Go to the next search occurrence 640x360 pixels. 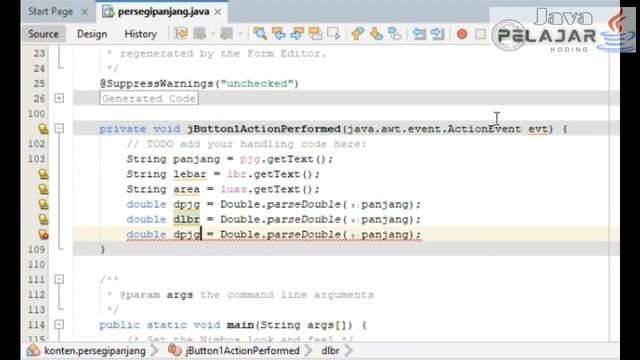pyautogui.click(x=297, y=33)
